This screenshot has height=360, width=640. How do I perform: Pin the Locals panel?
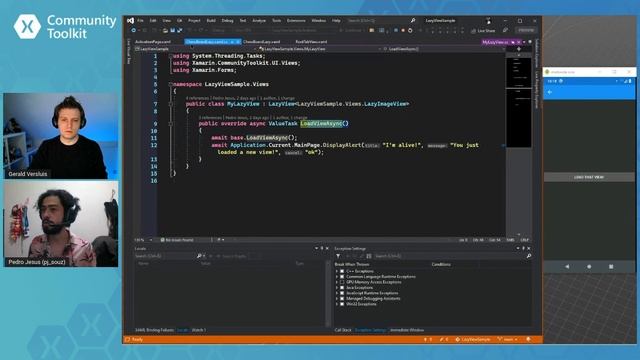click(x=322, y=248)
